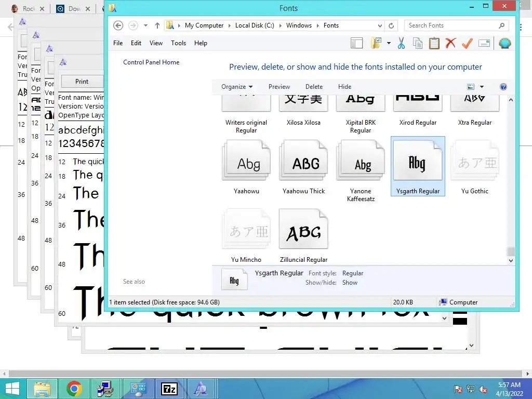The image size is (532, 399).
Task: Click the Delete command button
Action: pos(314,87)
